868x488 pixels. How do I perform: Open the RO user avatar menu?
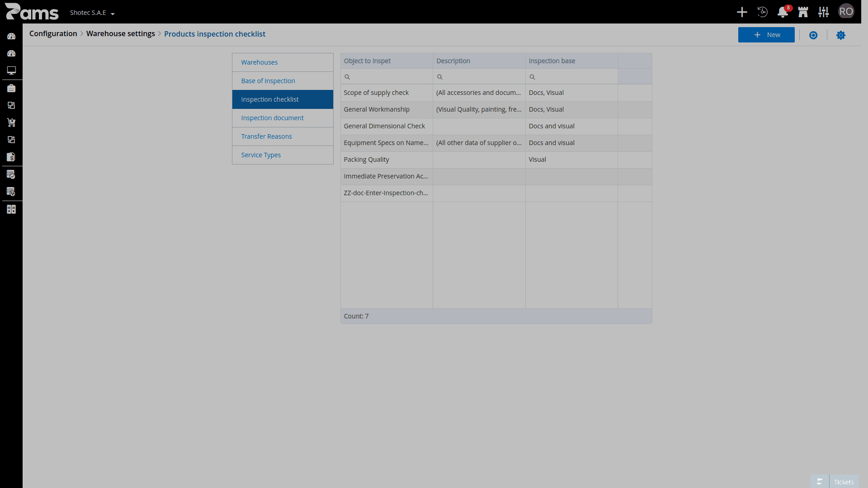pyautogui.click(x=846, y=12)
